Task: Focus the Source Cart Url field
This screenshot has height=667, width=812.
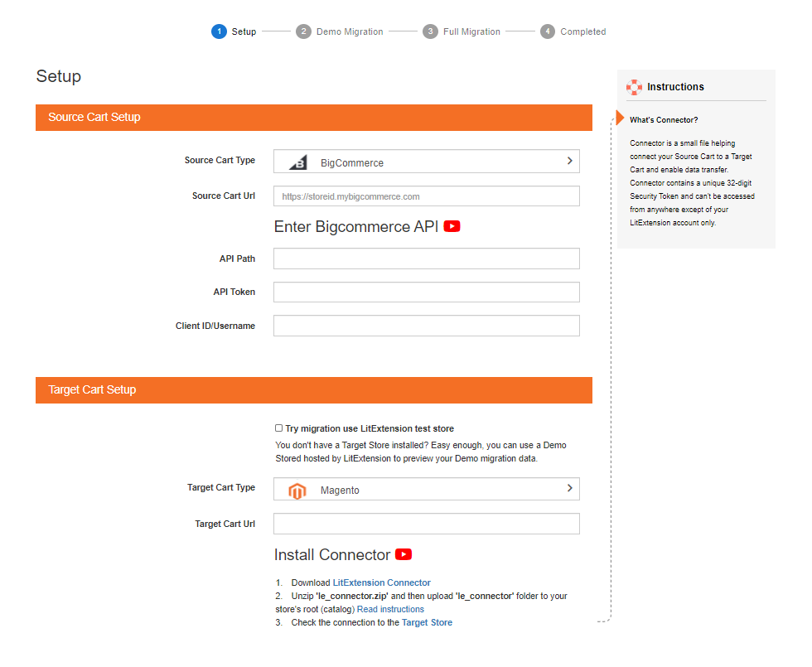Action: (426, 196)
